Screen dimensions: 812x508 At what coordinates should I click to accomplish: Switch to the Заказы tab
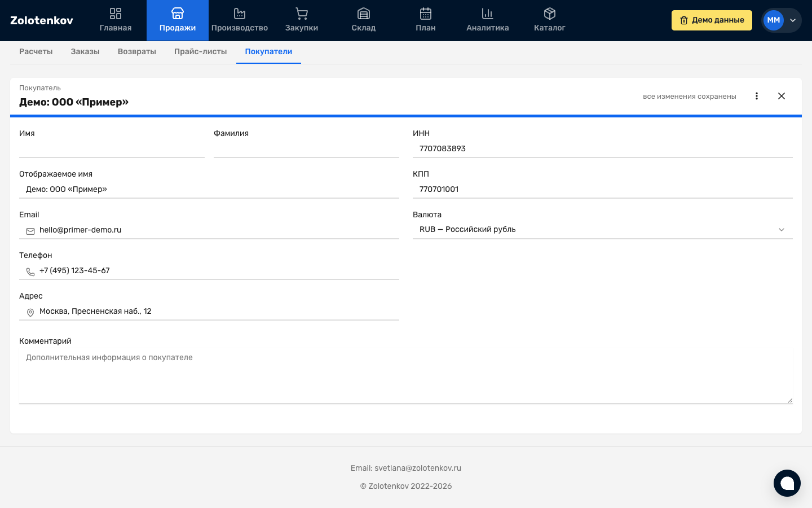85,51
